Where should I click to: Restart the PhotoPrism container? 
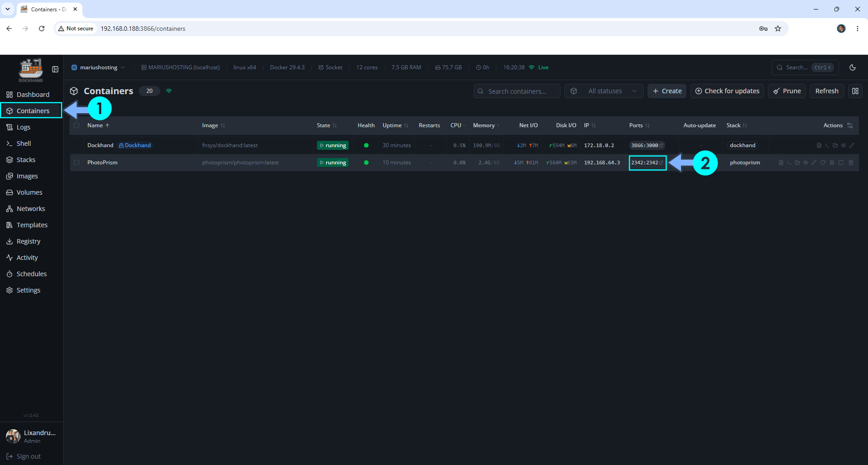pos(823,163)
